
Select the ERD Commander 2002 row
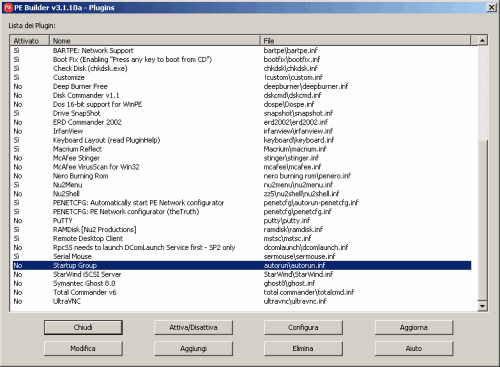(x=242, y=122)
